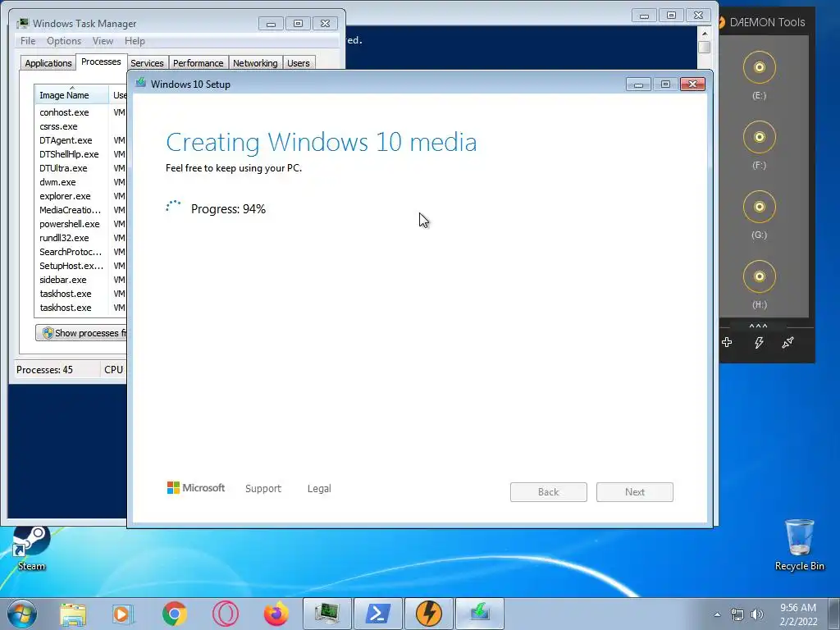Select conhost.exe process row

tap(80, 112)
